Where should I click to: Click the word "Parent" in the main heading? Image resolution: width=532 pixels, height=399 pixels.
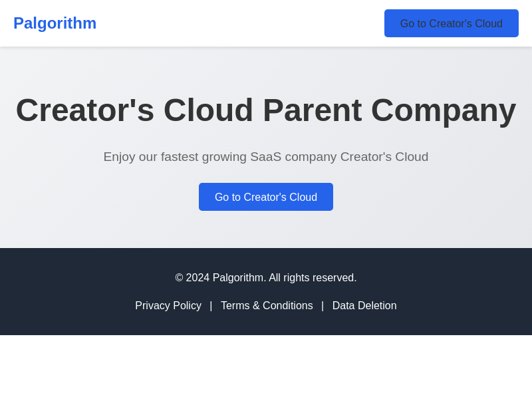pos(312,110)
